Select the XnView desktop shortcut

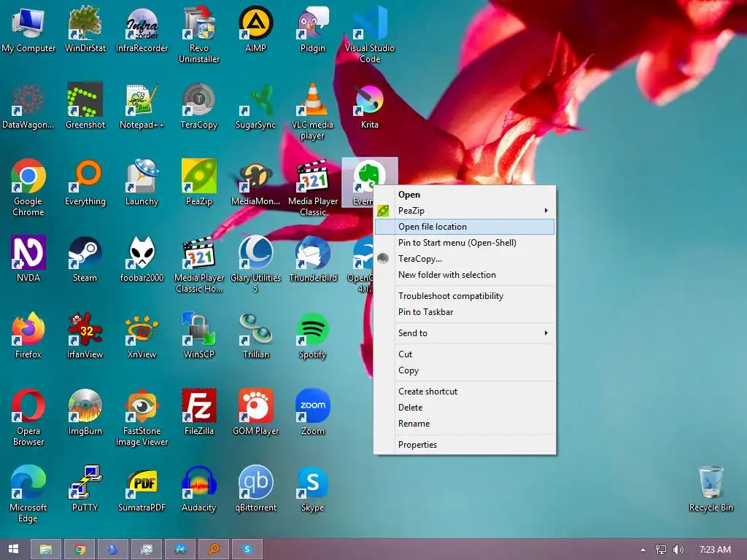[142, 335]
